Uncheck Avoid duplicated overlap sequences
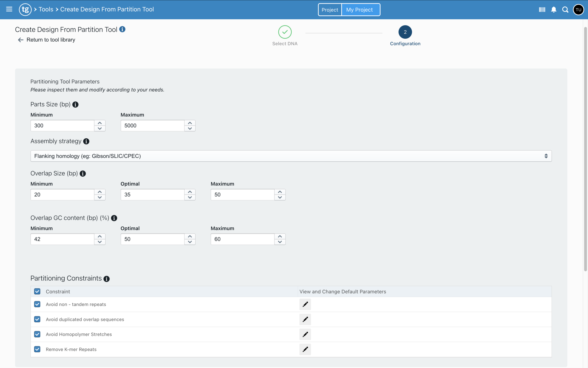 pyautogui.click(x=37, y=319)
